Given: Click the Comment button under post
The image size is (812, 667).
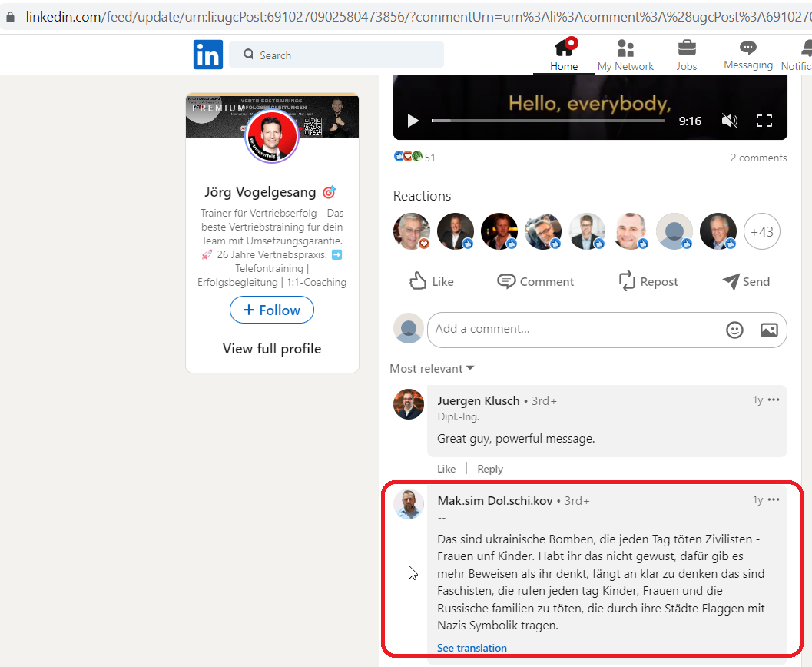Looking at the screenshot, I should click(x=535, y=281).
